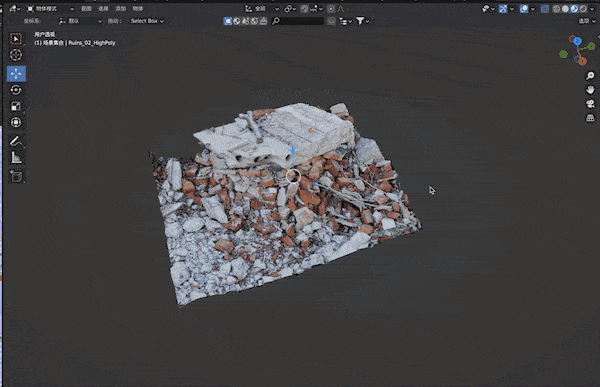
Task: Open the overlays options arrow
Action: click(x=533, y=8)
